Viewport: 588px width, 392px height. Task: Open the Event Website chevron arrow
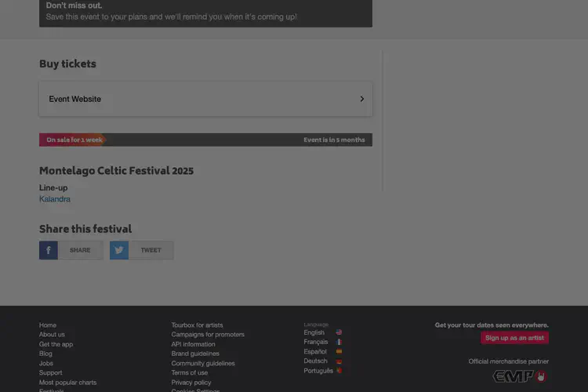tap(361, 99)
